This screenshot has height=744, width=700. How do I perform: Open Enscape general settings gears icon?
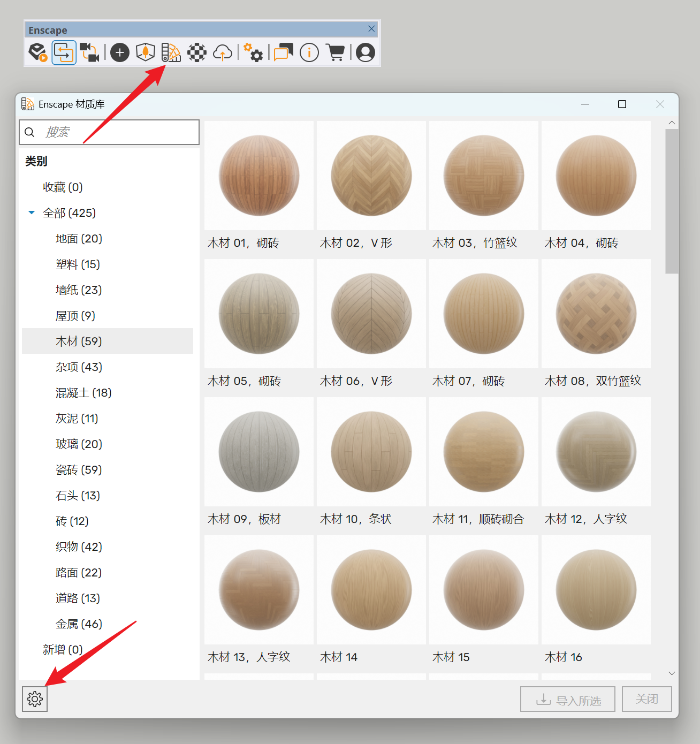253,52
